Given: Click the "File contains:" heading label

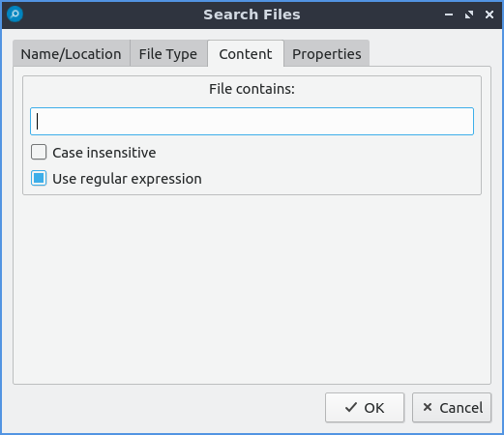Looking at the screenshot, I should coord(252,89).
